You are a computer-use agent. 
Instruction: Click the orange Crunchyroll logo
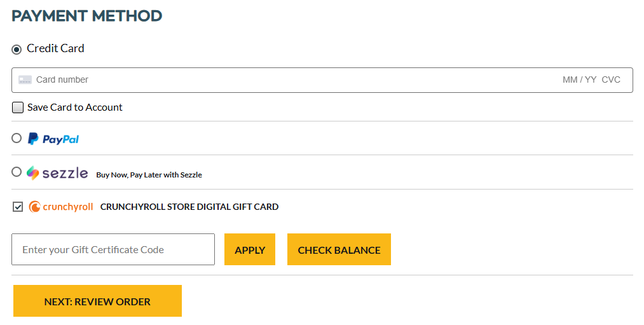[x=61, y=207]
